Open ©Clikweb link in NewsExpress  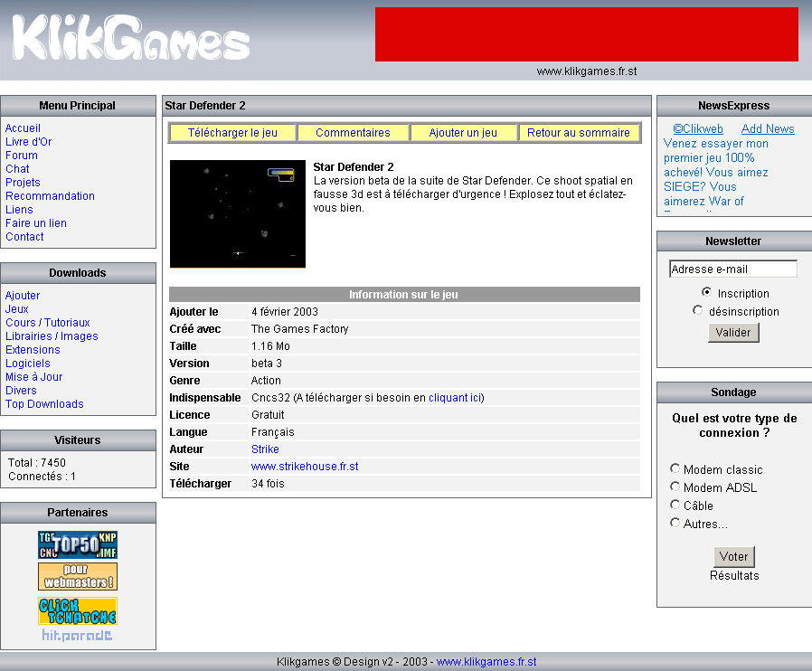point(698,128)
